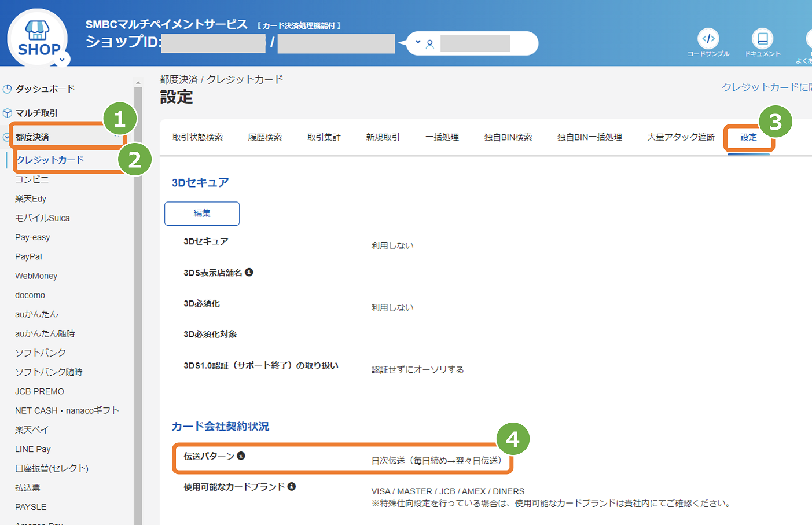Open the 大量アタック遮断 tab

point(681,137)
